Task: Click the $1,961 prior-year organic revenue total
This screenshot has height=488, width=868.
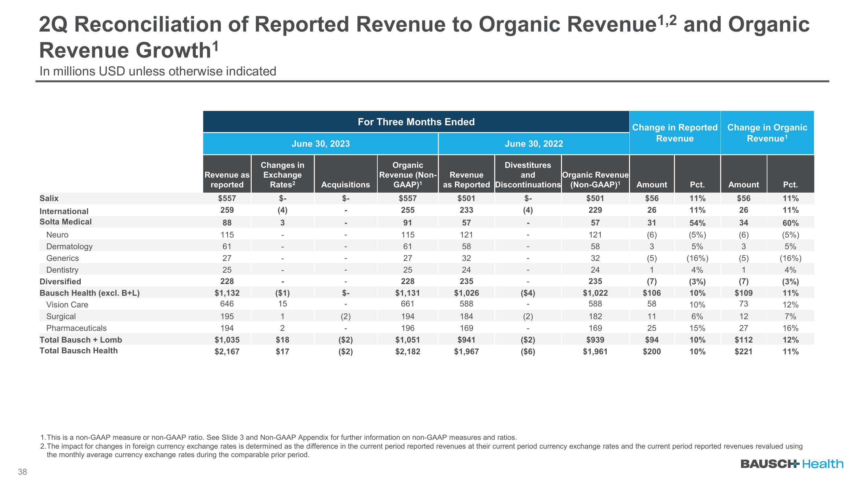Action: pos(595,352)
